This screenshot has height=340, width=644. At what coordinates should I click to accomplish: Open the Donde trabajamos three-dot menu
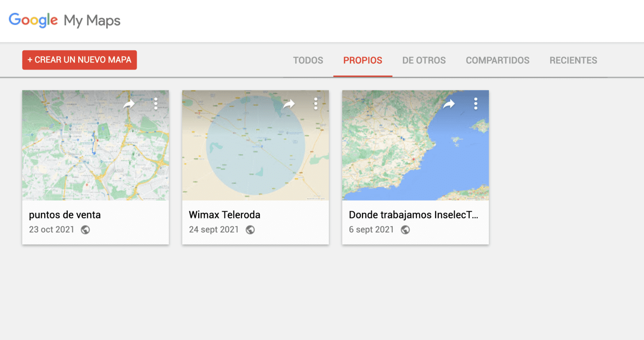(x=476, y=104)
